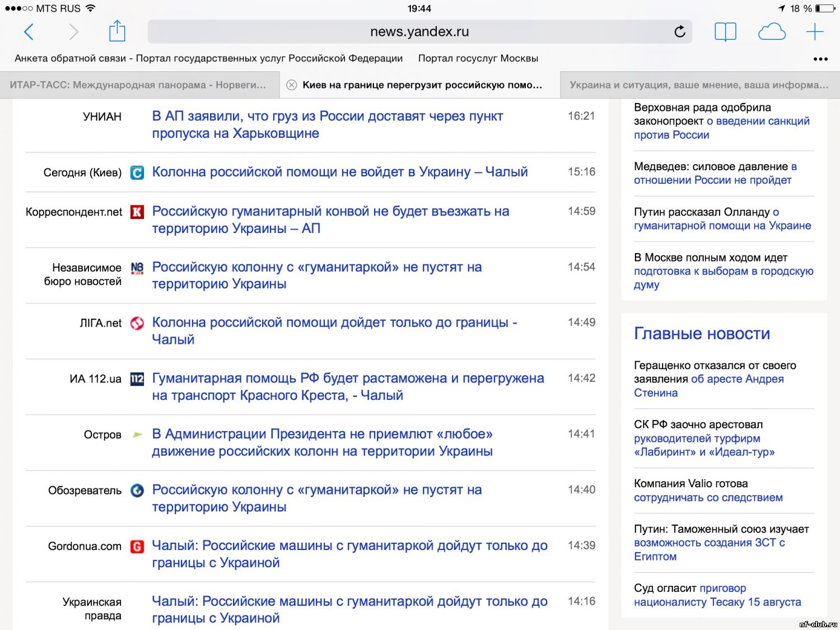This screenshot has width=840, height=630.
Task: Tap the Wi-Fi status icon
Action: click(90, 8)
